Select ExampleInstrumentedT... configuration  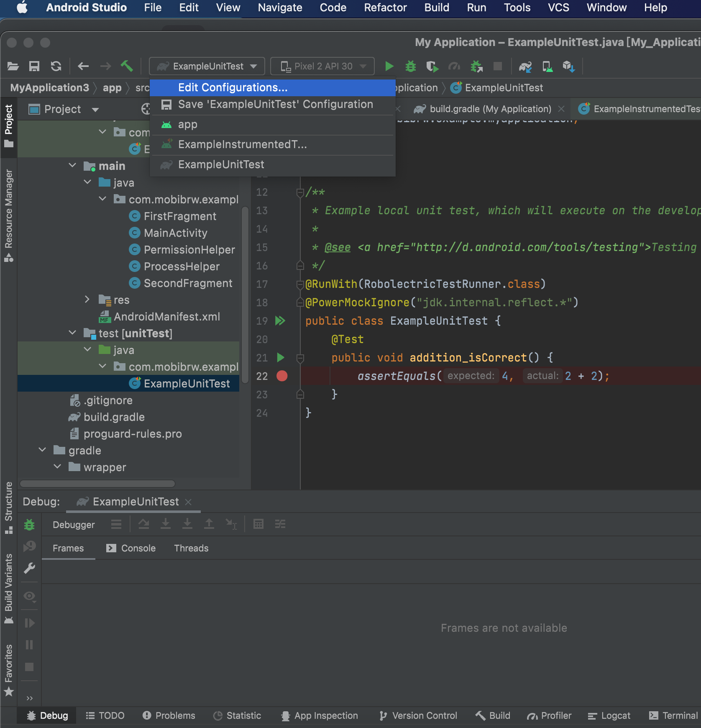pyautogui.click(x=273, y=145)
